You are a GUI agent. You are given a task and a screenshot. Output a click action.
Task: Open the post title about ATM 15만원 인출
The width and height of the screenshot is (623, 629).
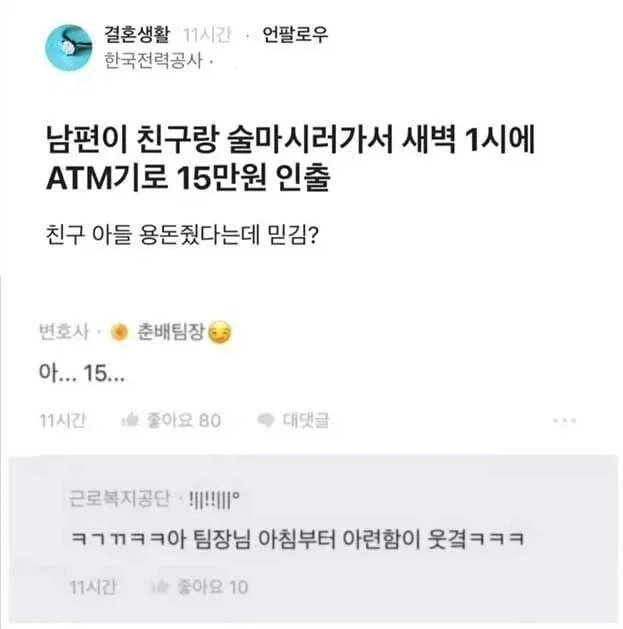pyautogui.click(x=290, y=159)
